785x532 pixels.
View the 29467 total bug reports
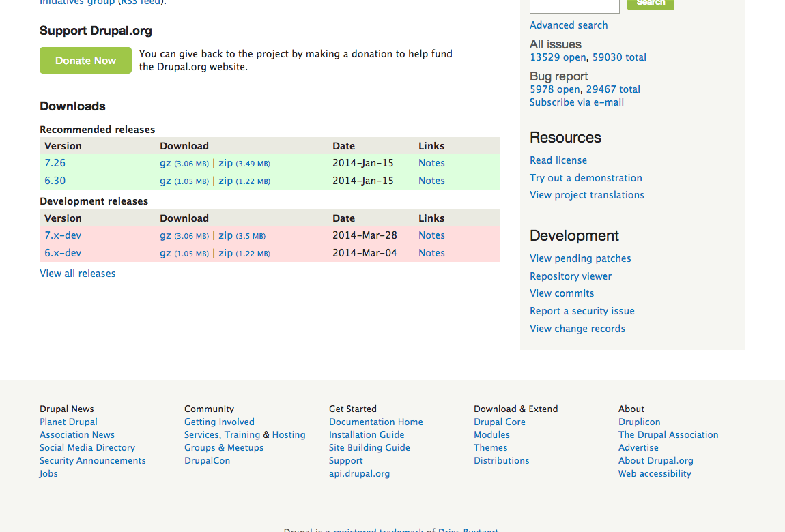coord(613,89)
